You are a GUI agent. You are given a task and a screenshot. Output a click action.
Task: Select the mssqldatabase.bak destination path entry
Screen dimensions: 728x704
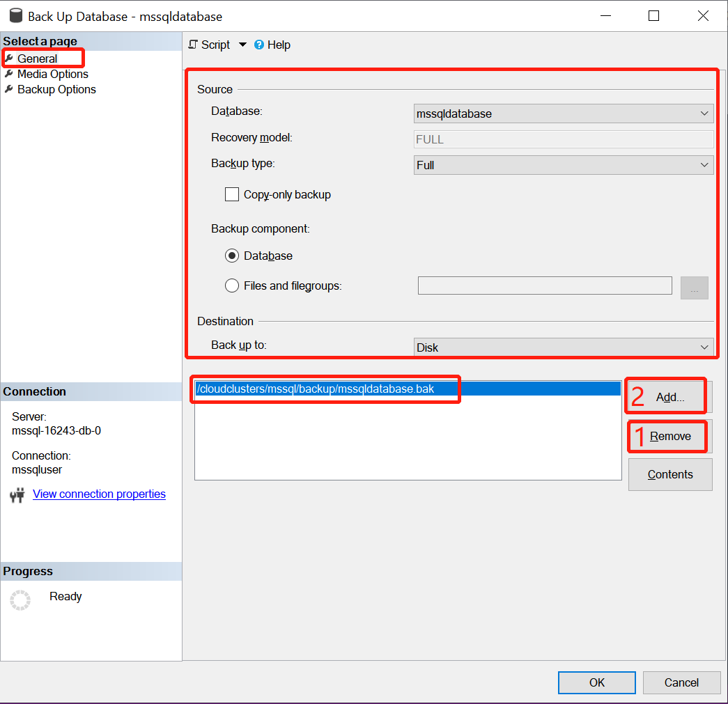click(316, 389)
